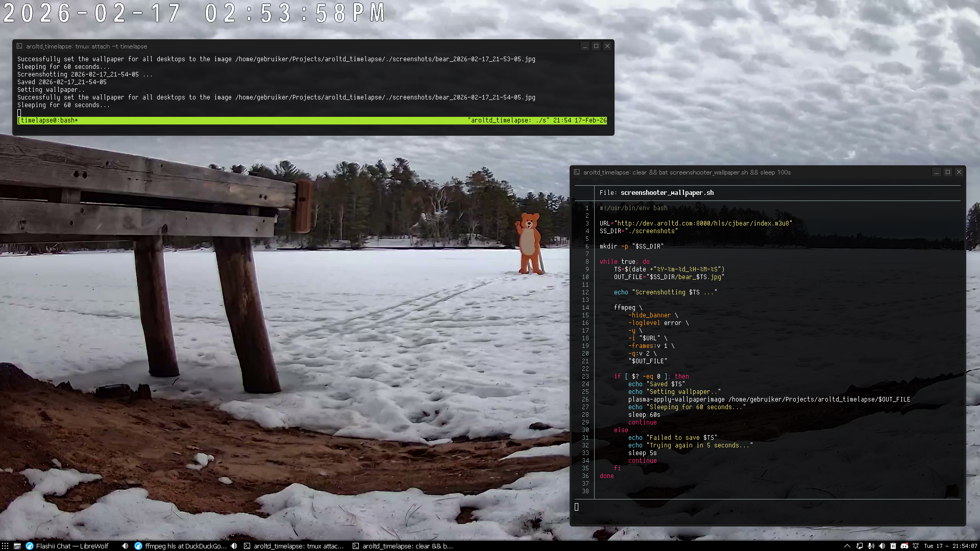The height and width of the screenshot is (551, 980).
Task: Click the notifications bell tray icon
Action: click(x=916, y=546)
